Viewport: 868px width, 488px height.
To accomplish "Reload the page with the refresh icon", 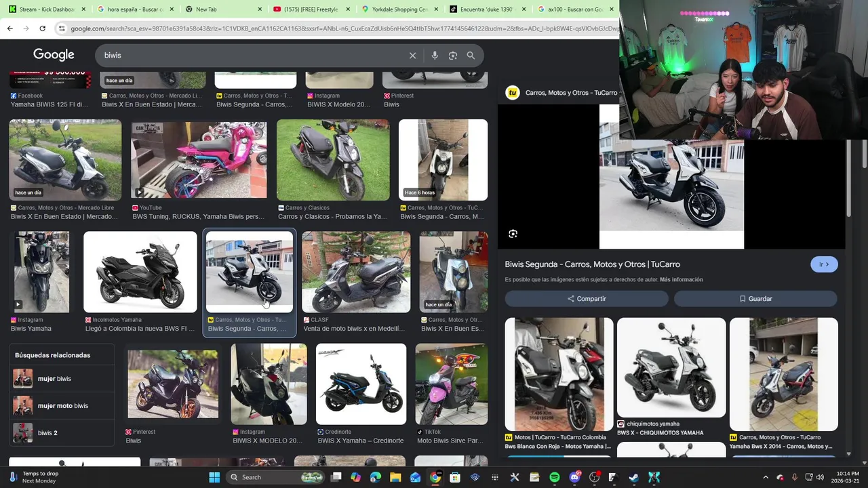I will coord(42,28).
